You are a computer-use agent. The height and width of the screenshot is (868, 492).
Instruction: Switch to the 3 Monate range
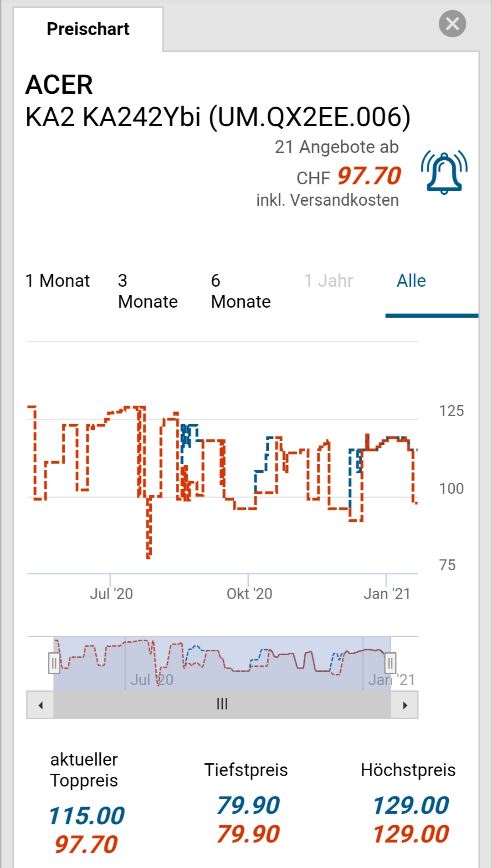[x=148, y=291]
